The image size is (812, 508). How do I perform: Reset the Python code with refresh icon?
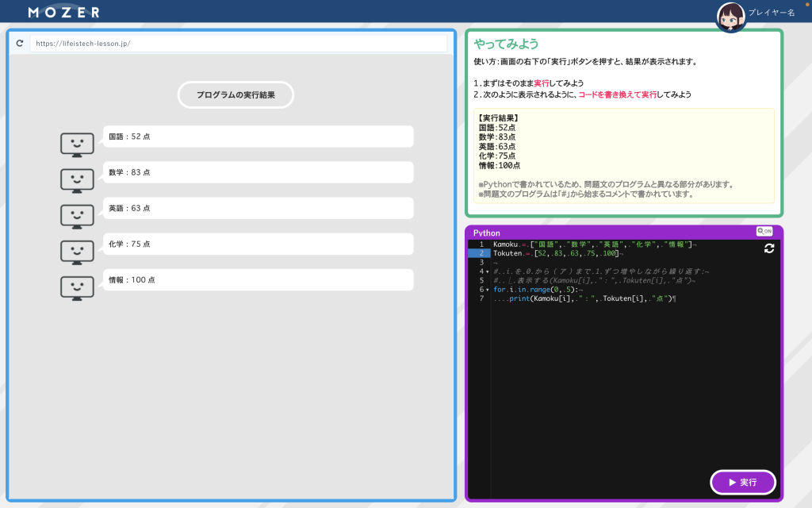(769, 248)
